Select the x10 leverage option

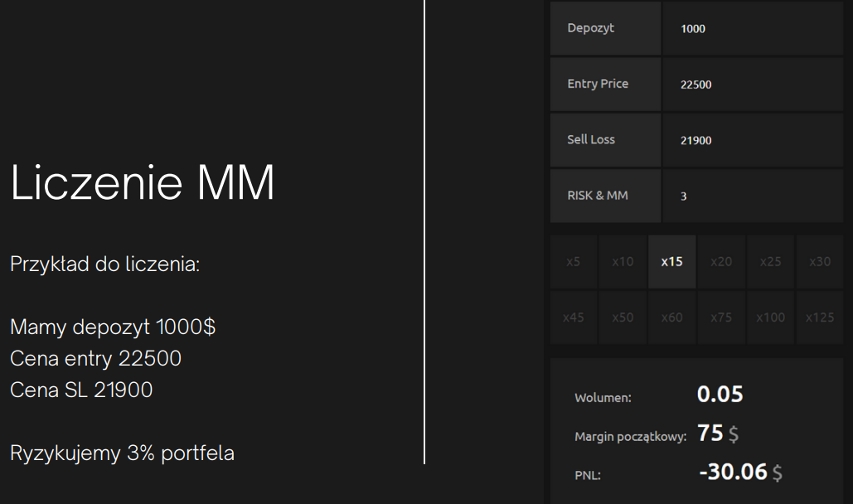(x=623, y=262)
